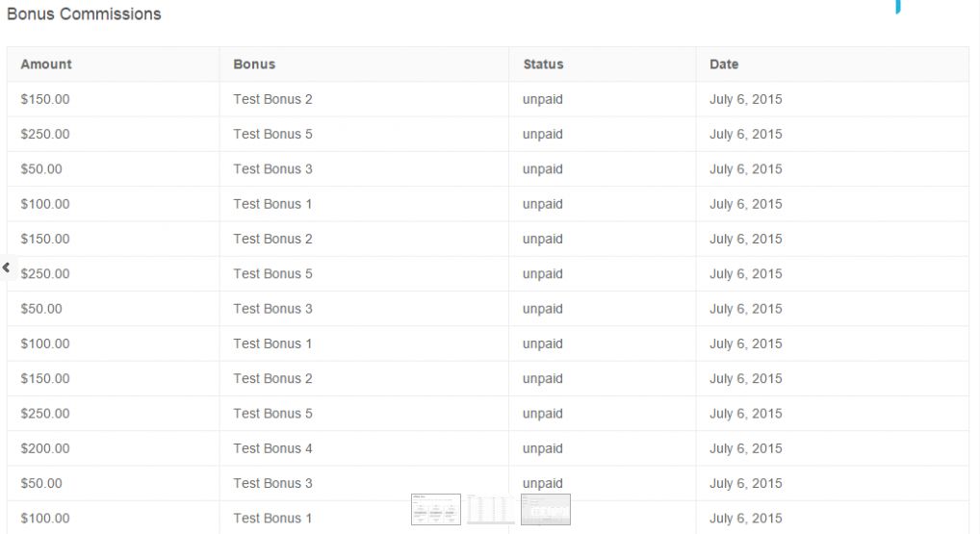Sort by the Date column header

coord(724,64)
